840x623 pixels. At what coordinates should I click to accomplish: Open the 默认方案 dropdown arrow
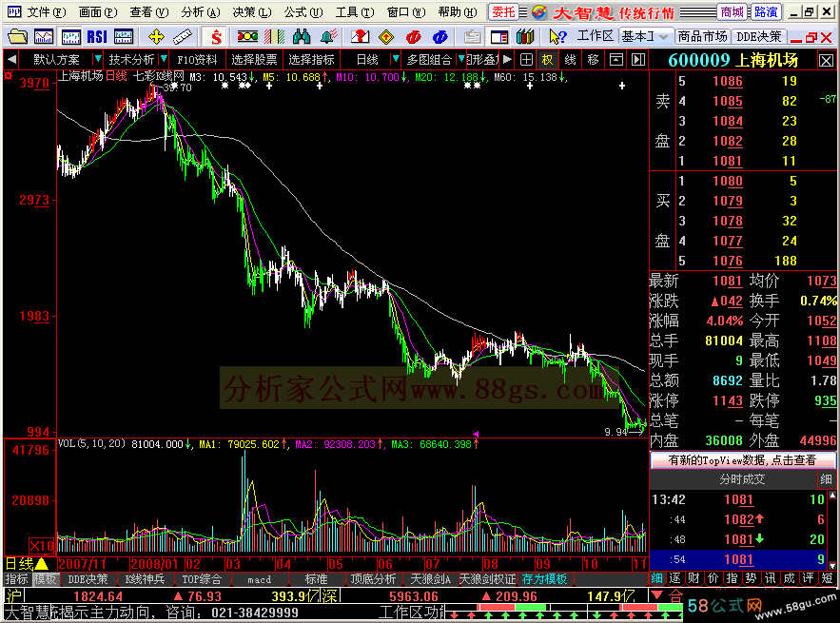click(97, 59)
